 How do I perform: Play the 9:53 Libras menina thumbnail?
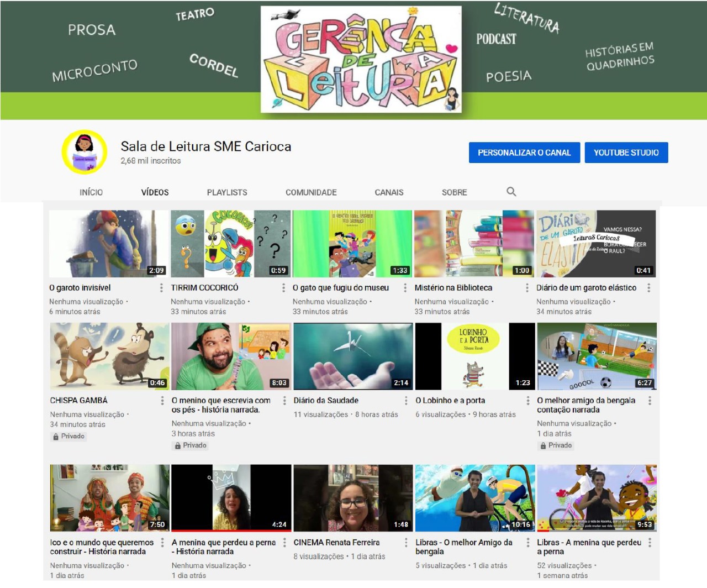coord(597,498)
